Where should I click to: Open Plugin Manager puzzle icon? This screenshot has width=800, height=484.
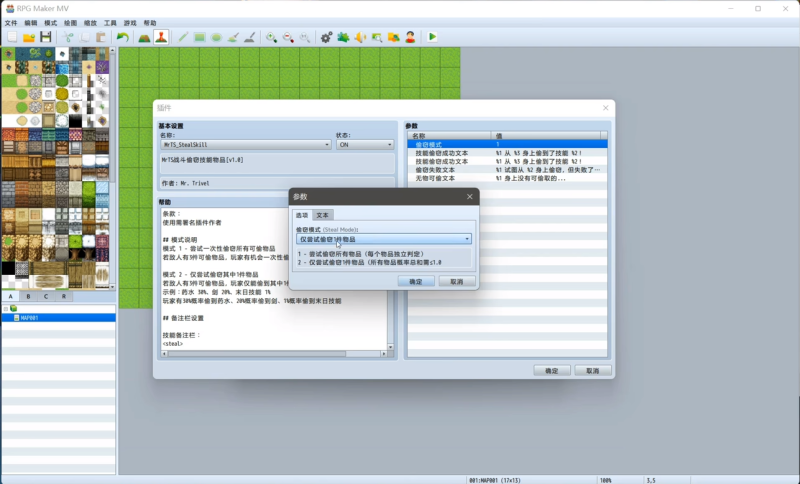click(x=343, y=37)
